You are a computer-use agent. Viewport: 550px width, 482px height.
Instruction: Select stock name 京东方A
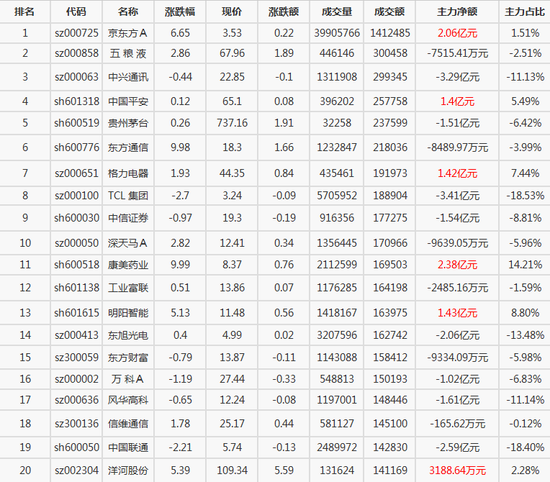(x=128, y=33)
